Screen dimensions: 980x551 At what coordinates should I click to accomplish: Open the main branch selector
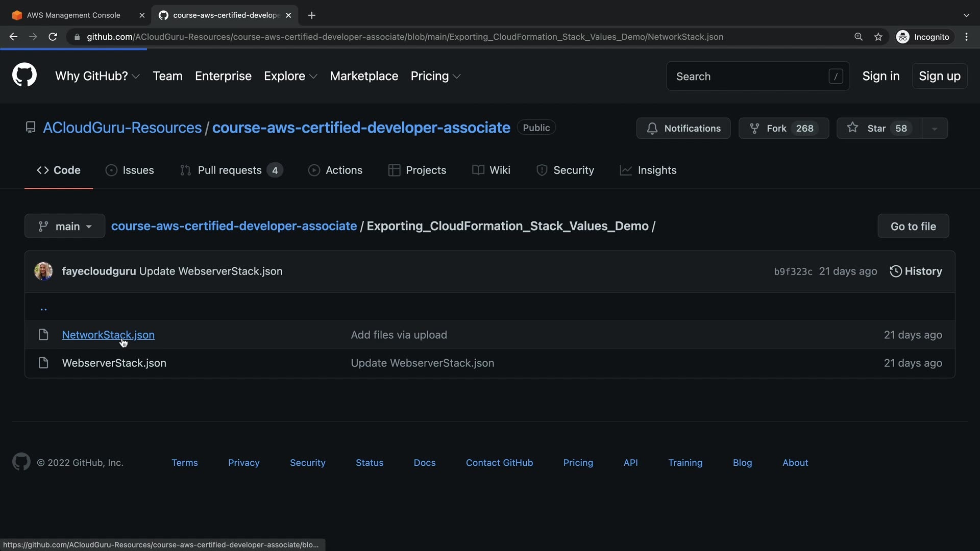pos(65,226)
